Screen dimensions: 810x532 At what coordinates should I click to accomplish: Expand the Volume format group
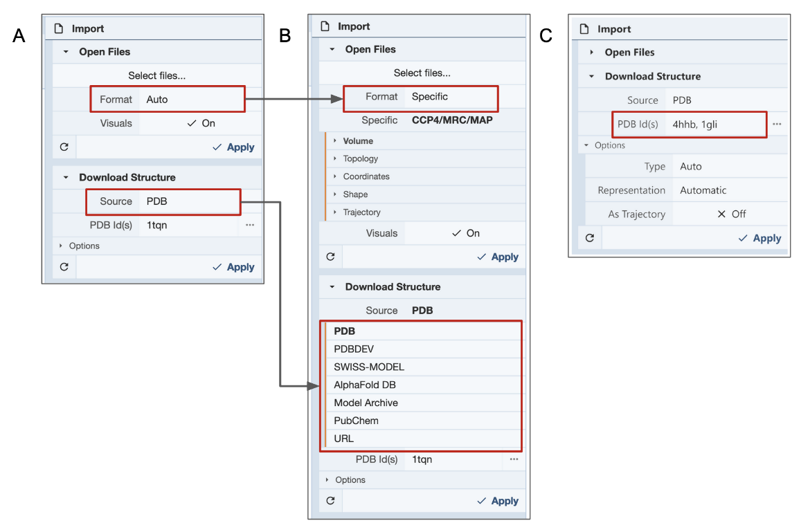click(357, 141)
